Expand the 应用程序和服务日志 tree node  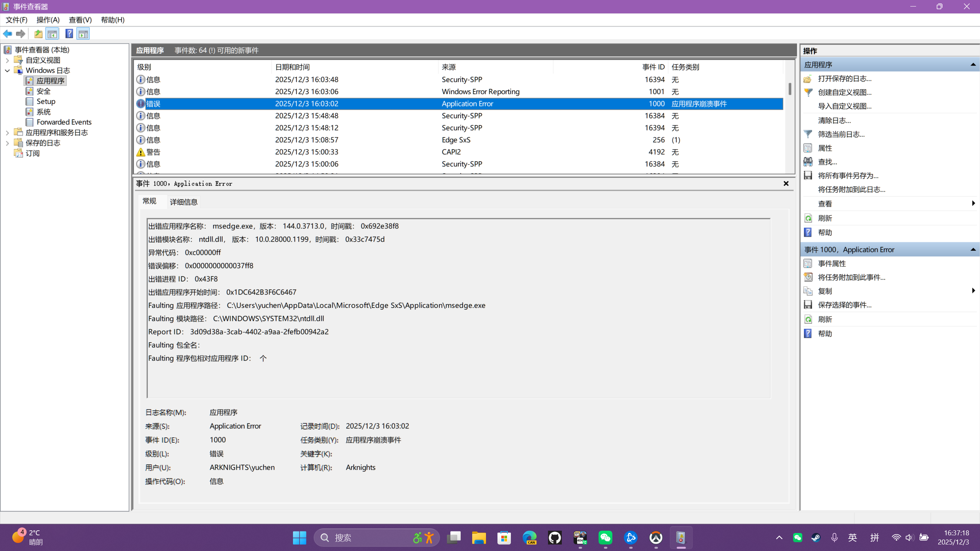(x=7, y=132)
